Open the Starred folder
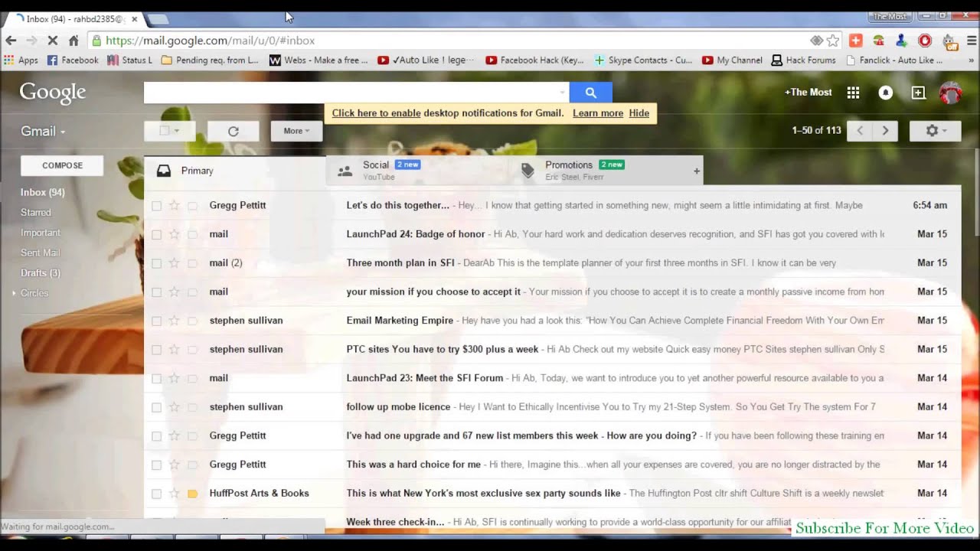Viewport: 980px width, 551px height. coord(36,213)
